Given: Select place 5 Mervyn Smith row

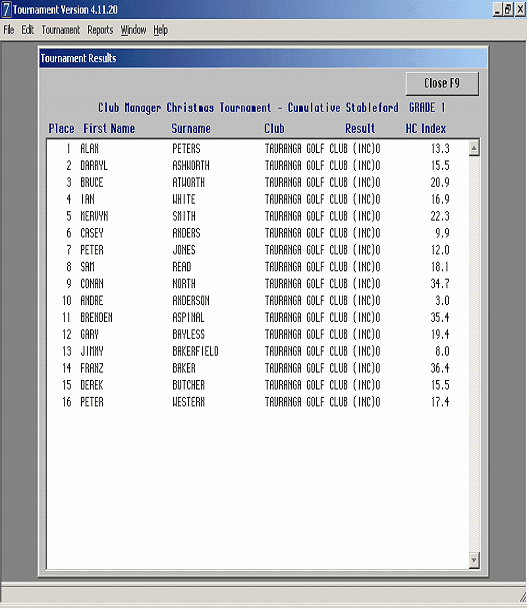Looking at the screenshot, I should point(257,216).
